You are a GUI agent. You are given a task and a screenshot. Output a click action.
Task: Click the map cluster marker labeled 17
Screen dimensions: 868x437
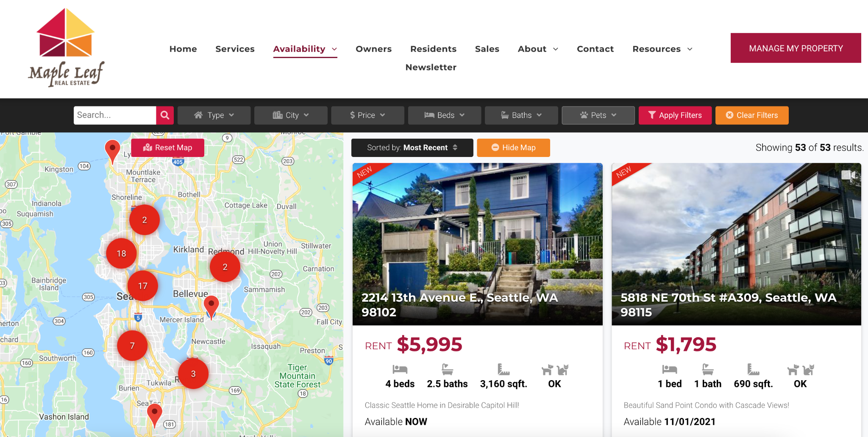click(143, 286)
